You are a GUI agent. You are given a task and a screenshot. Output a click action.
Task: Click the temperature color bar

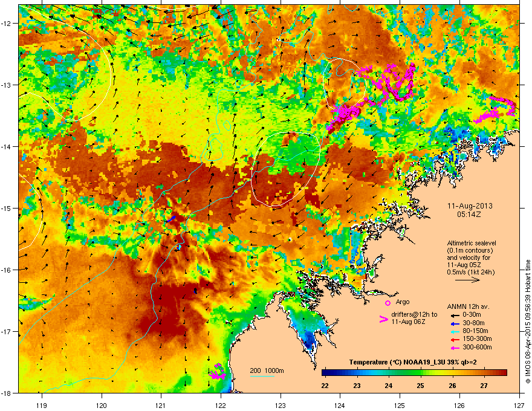coord(414,373)
